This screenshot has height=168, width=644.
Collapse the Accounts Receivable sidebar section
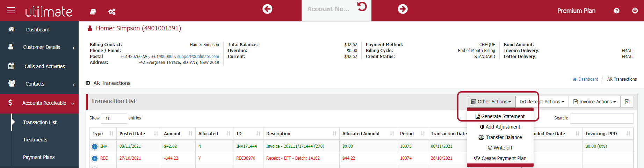point(73,103)
